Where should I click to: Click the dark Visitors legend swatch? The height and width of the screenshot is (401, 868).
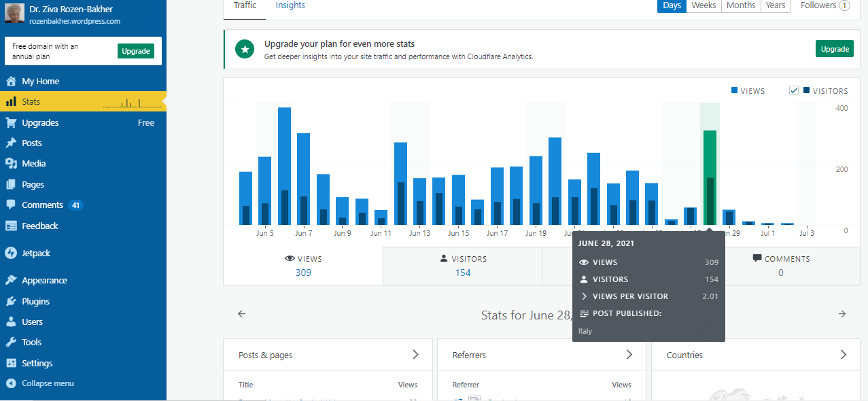tap(806, 90)
